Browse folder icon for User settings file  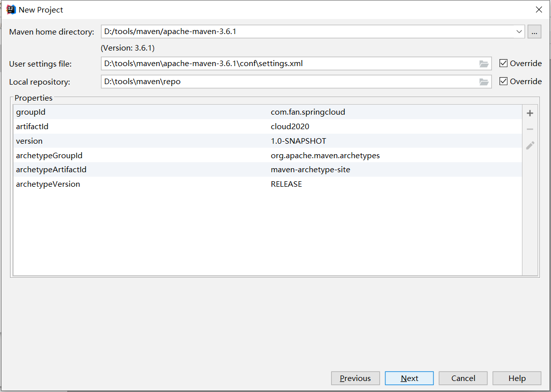pos(484,64)
